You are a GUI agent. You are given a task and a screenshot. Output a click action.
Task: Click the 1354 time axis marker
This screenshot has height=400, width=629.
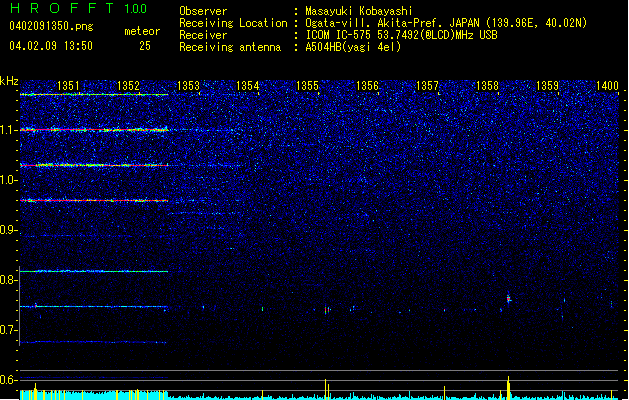248,86
